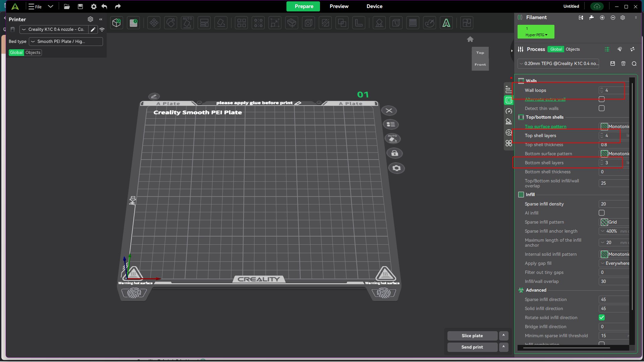The height and width of the screenshot is (362, 644).
Task: Click the save process preset icon
Action: click(612, 64)
